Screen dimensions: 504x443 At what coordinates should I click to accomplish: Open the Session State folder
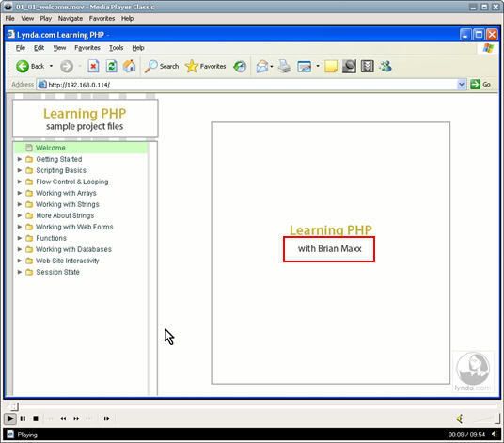(x=57, y=272)
